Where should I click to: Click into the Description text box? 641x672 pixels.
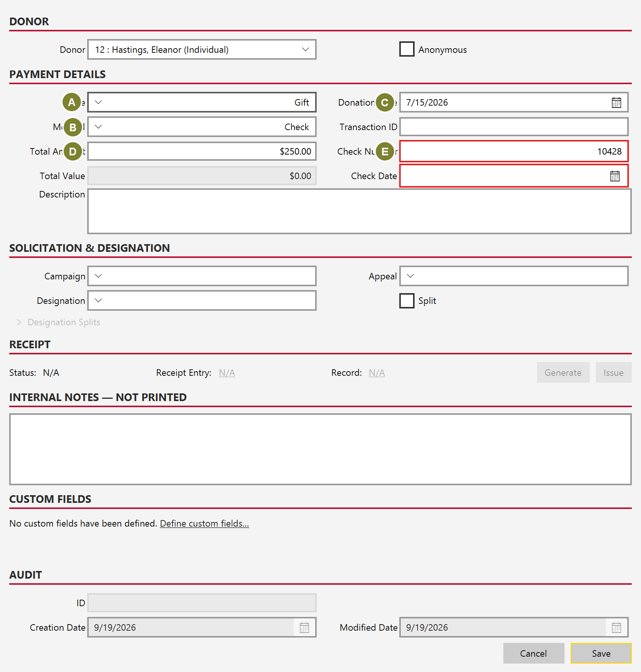coord(359,211)
